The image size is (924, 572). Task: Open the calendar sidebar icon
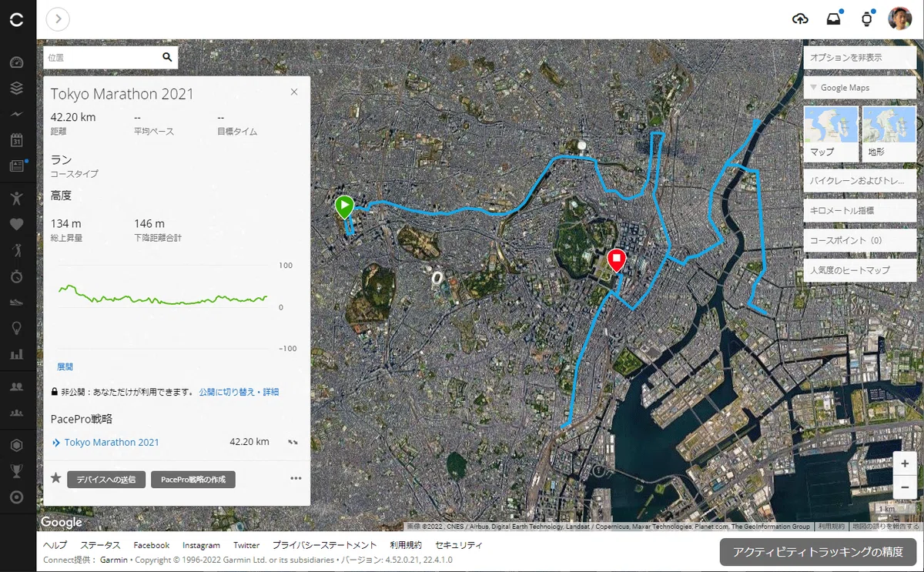tap(16, 140)
